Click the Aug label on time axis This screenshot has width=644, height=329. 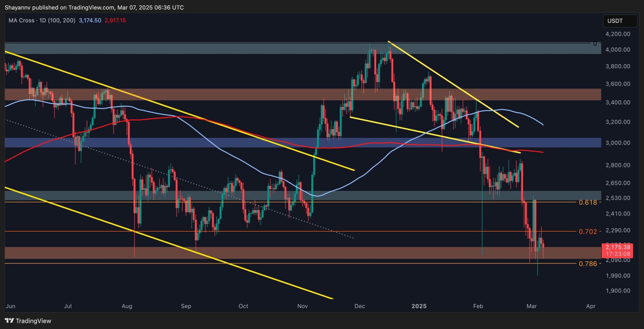(127, 306)
